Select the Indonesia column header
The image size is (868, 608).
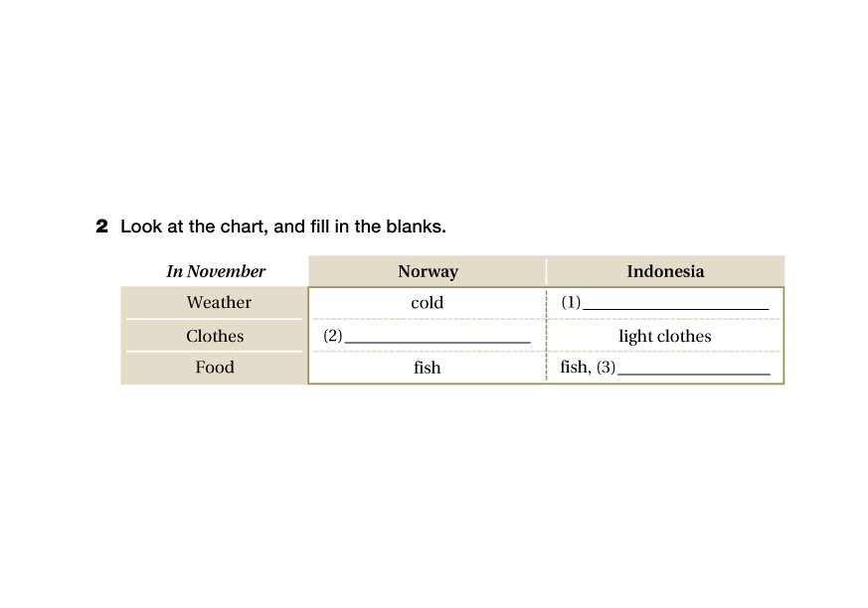pos(665,271)
